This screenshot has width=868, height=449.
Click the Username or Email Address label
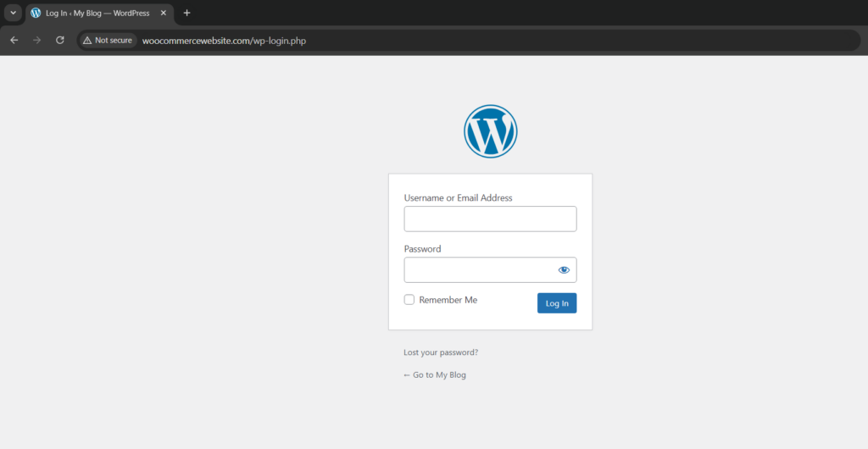[x=459, y=198]
